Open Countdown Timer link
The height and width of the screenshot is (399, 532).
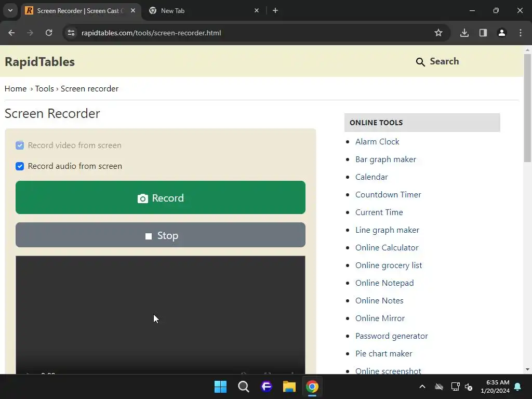388,194
